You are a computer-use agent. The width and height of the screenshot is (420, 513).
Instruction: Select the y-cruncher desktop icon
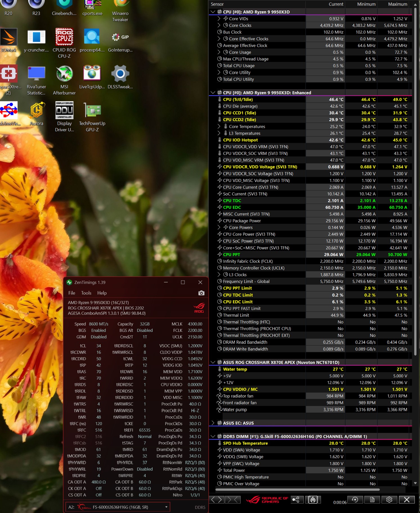(36, 40)
